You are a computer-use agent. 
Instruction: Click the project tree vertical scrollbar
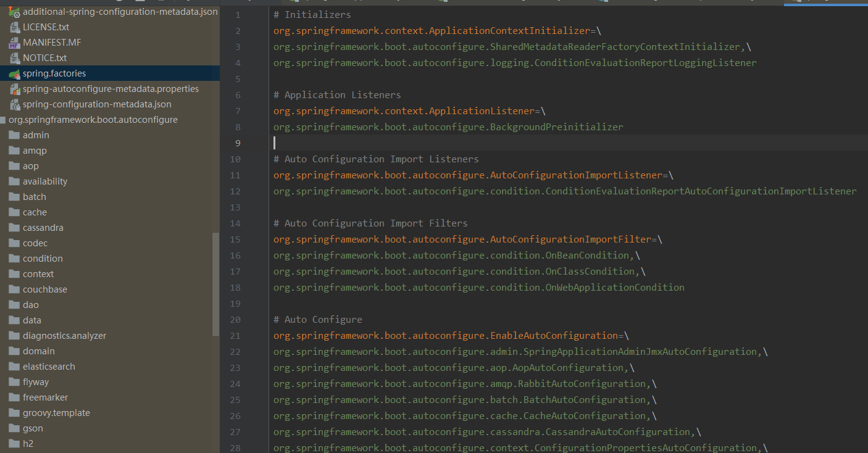click(215, 285)
